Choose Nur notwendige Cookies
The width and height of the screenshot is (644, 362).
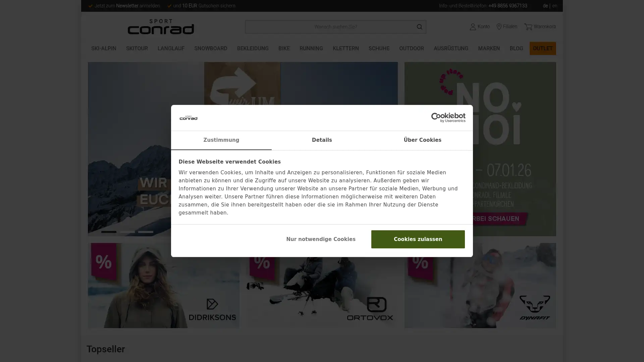point(321,239)
